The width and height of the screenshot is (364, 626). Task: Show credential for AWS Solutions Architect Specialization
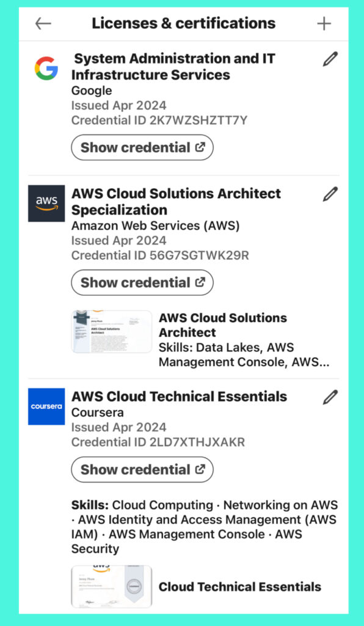142,282
